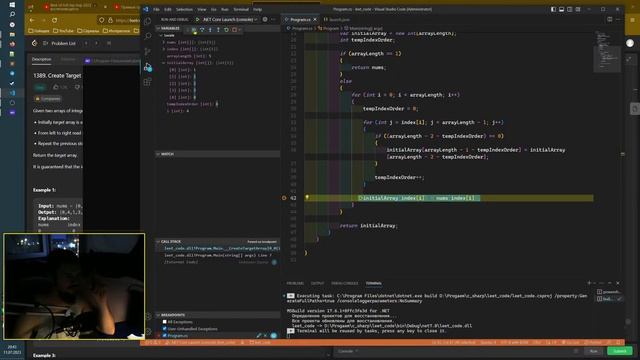
Task: Click the Windows taskbar search icon
Action: [x=12, y=14]
